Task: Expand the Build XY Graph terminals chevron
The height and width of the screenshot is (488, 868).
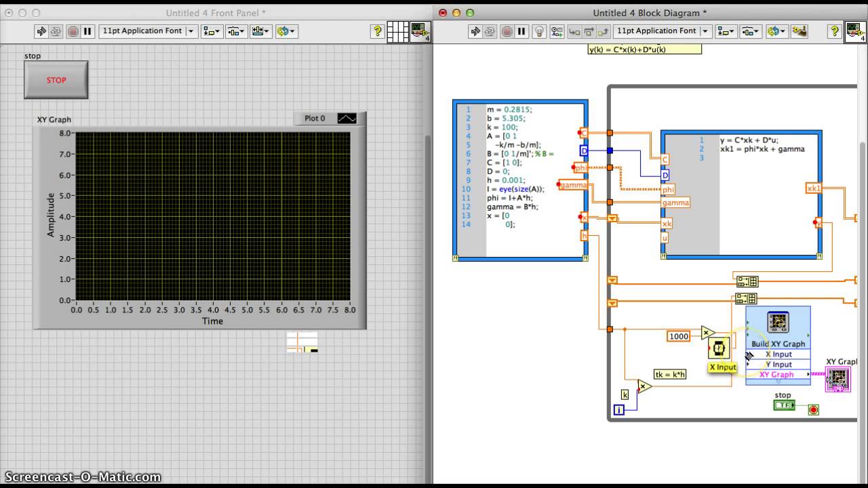Action: pyautogui.click(x=778, y=382)
